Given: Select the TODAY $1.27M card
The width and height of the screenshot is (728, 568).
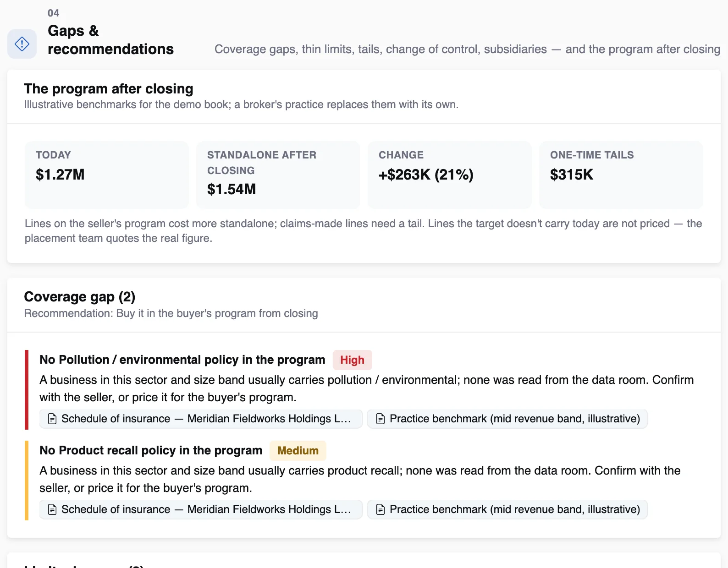Looking at the screenshot, I should [x=107, y=175].
